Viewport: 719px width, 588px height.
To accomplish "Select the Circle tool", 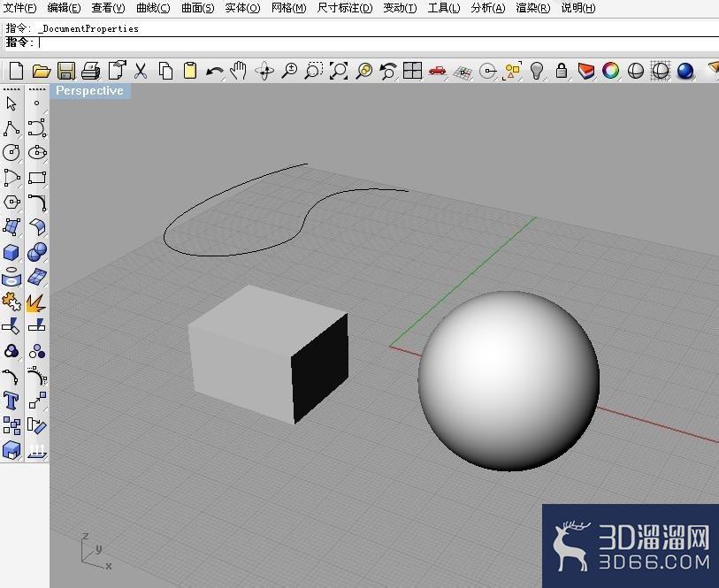I will pos(11,153).
